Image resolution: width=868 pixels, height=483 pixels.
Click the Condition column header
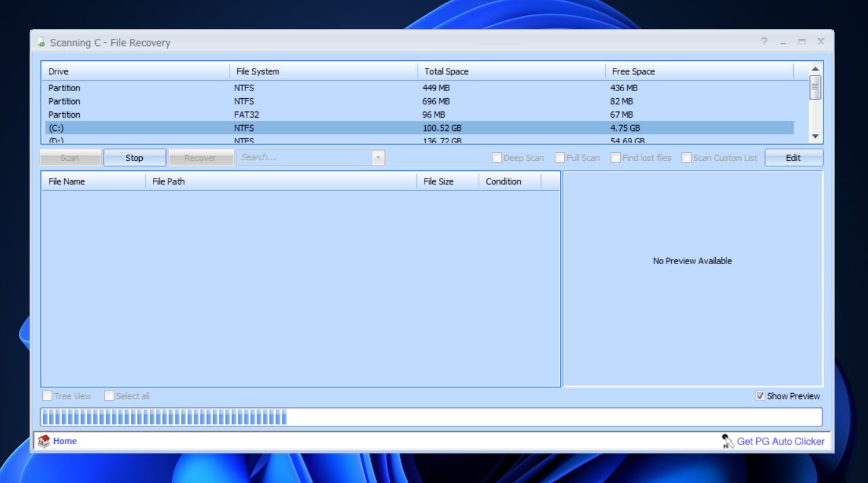point(509,182)
